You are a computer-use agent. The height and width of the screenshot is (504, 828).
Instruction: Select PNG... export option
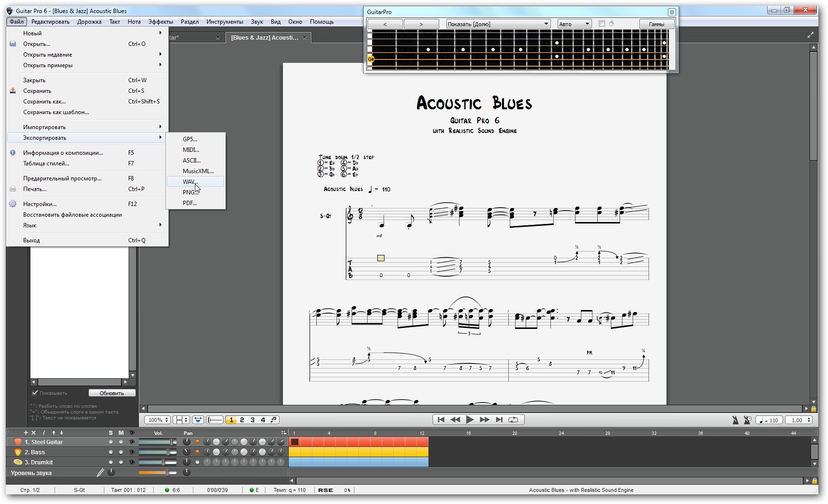(x=195, y=192)
